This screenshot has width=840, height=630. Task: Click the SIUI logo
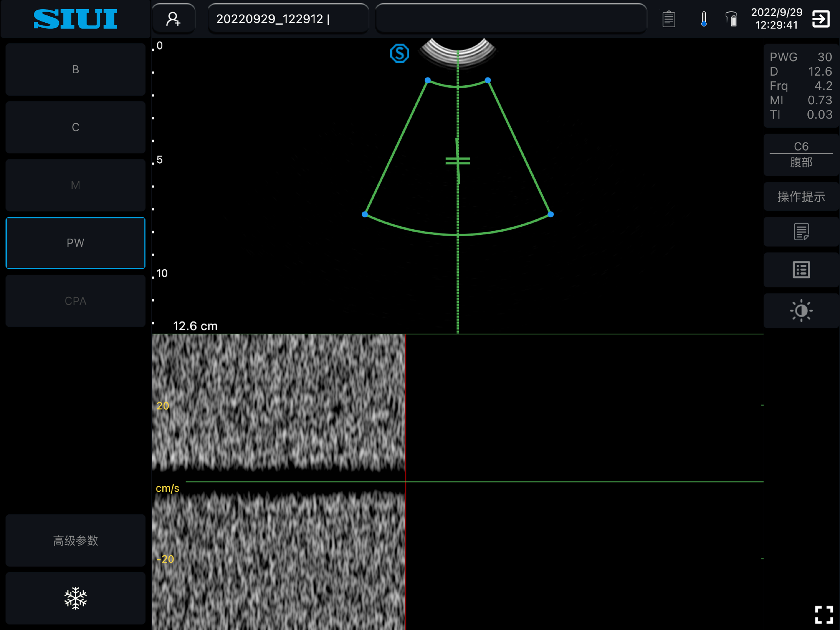(76, 19)
